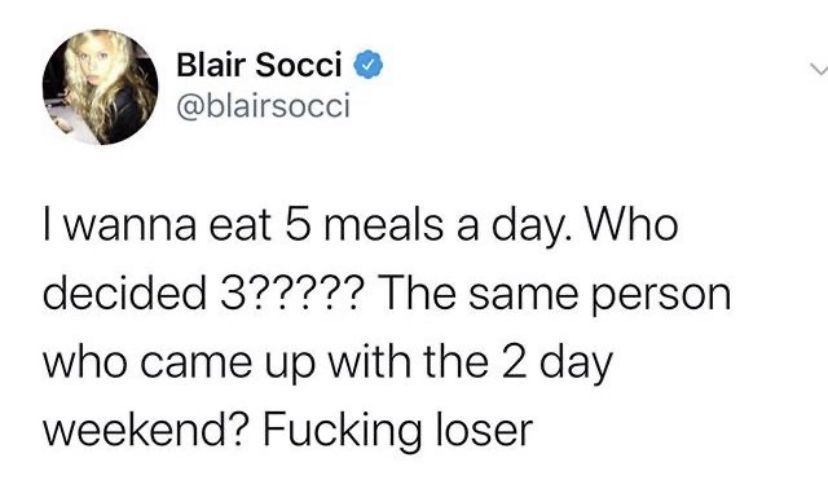
Task: Click the blue verified checkmark badge
Action: pos(371,66)
